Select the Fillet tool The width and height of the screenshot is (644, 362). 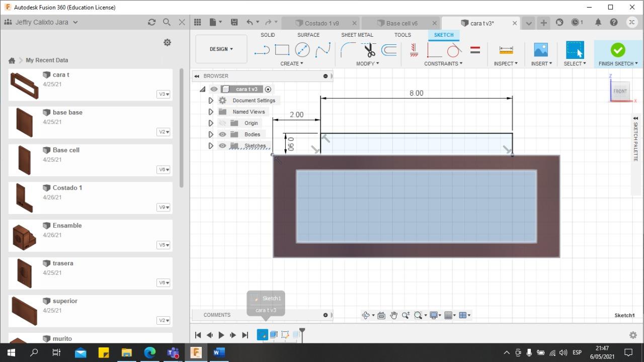(x=348, y=50)
